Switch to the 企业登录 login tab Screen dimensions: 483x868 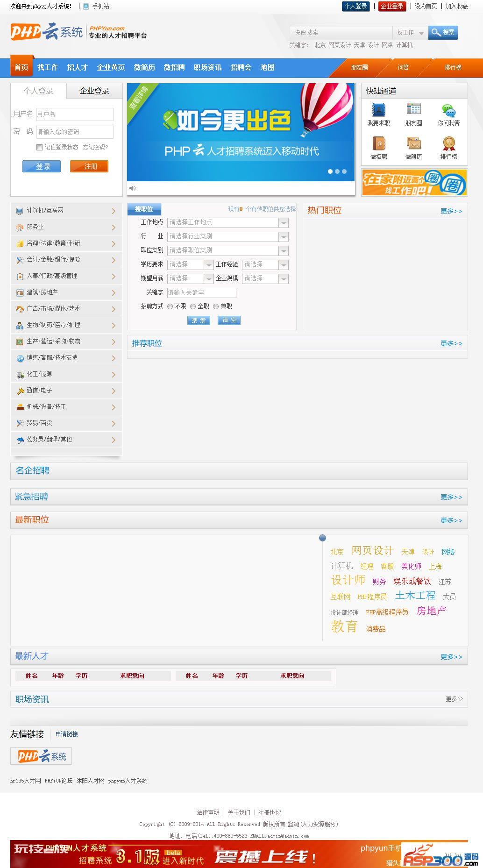[94, 91]
